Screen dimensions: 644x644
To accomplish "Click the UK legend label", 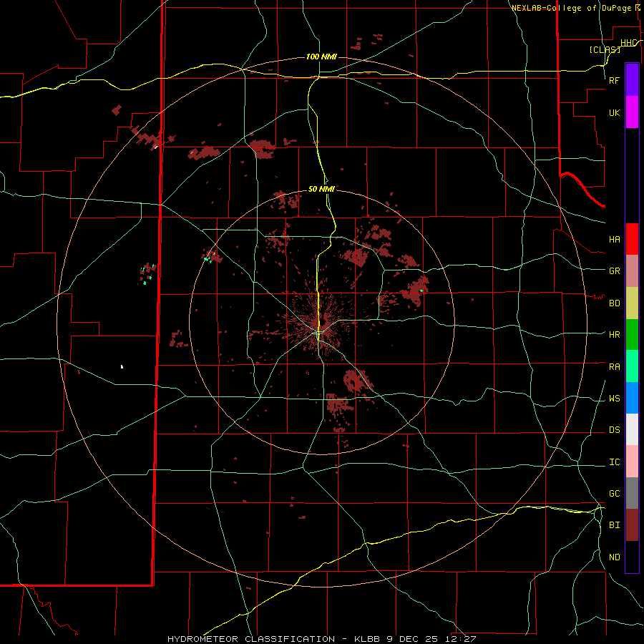I will click(614, 112).
